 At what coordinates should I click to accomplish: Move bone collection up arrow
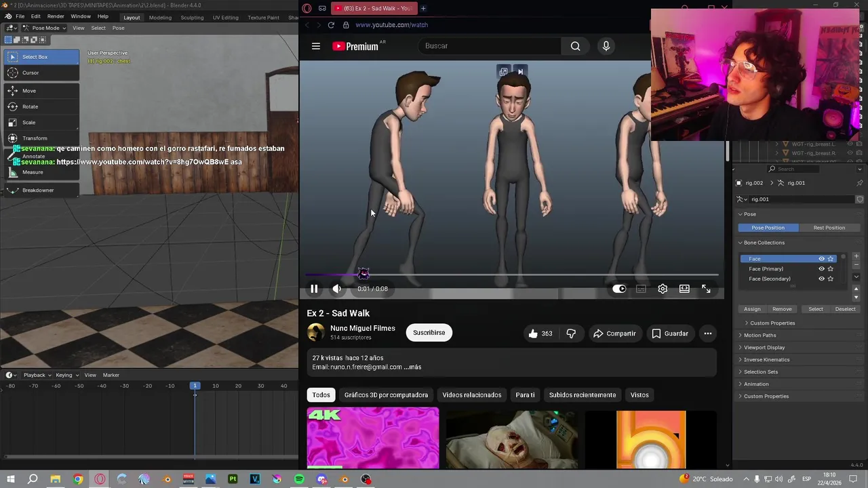click(856, 289)
